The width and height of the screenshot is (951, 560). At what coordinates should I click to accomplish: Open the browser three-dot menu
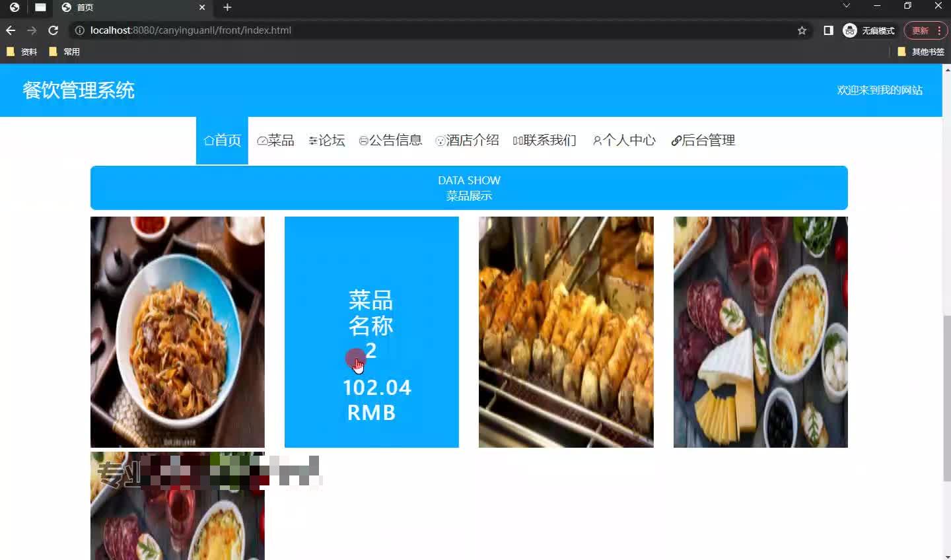(x=939, y=30)
